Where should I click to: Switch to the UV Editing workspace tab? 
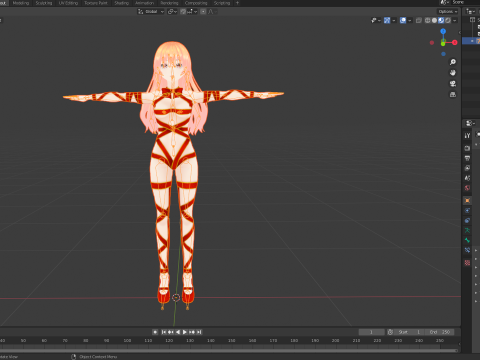(x=68, y=3)
